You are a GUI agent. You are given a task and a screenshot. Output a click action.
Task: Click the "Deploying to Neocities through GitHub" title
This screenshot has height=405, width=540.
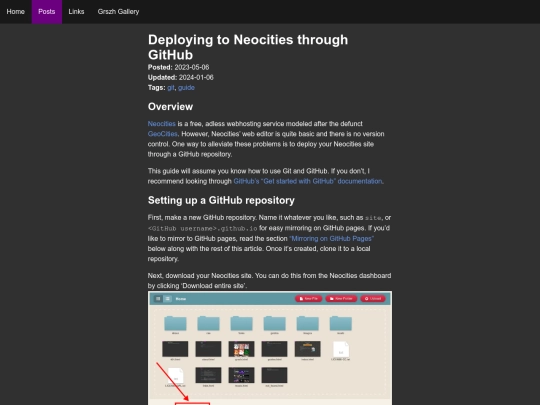(248, 47)
